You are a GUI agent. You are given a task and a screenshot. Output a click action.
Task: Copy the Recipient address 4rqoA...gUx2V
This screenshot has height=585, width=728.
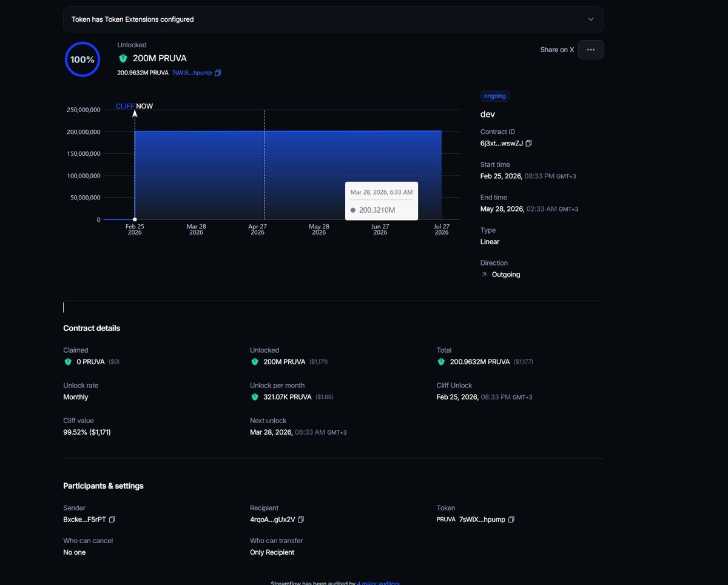301,520
